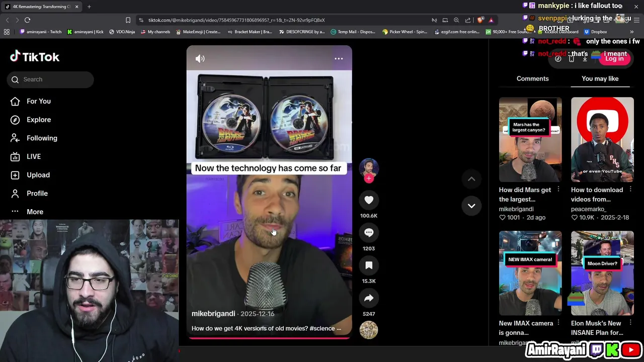The width and height of the screenshot is (644, 362).
Task: Follow creator with the red plus badge
Action: [369, 178]
